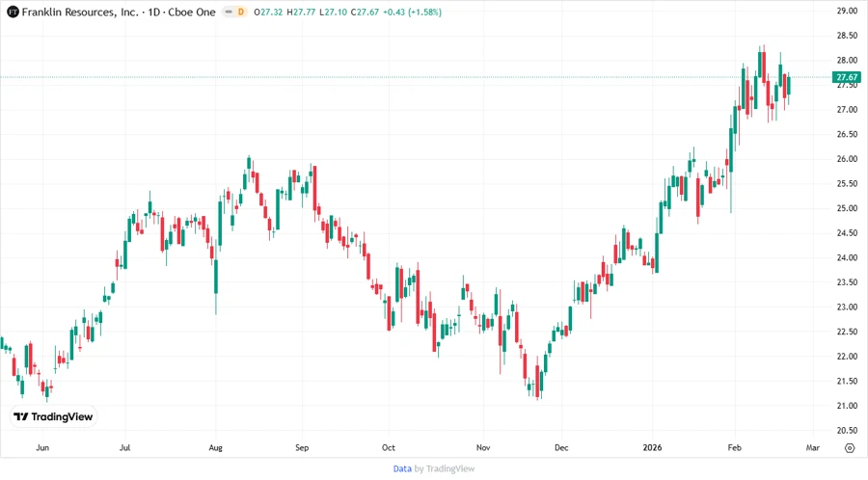Open the Data link in footer
The height and width of the screenshot is (480, 868).
(402, 468)
